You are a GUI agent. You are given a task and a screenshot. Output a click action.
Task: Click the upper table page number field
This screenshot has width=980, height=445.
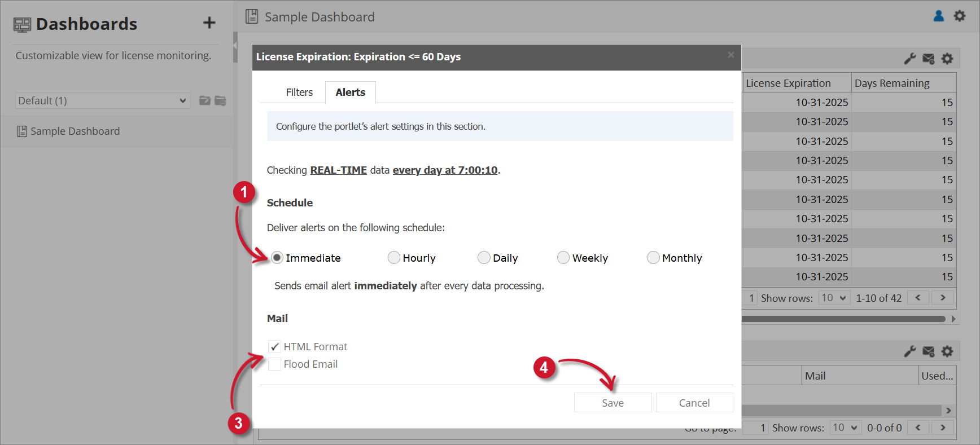pos(750,298)
